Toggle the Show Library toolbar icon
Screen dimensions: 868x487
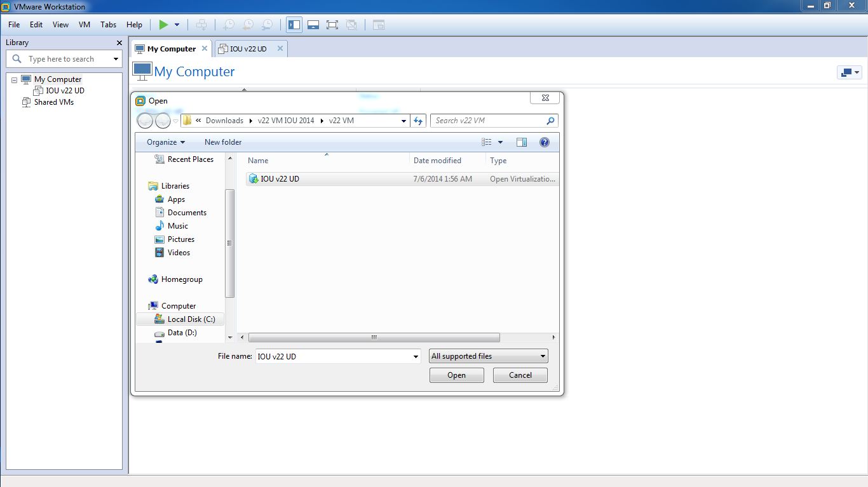coord(294,25)
